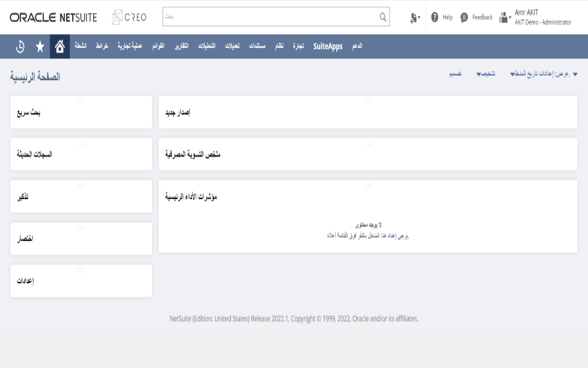Open the التقارير menu
The height and width of the screenshot is (368, 588).
[182, 46]
